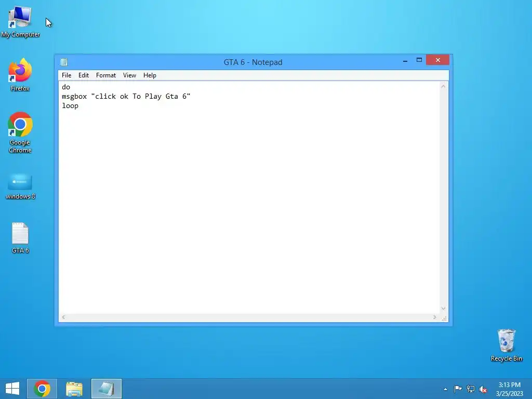
Task: Click the taskbar clock showing 3:13 PM
Action: coord(509,389)
